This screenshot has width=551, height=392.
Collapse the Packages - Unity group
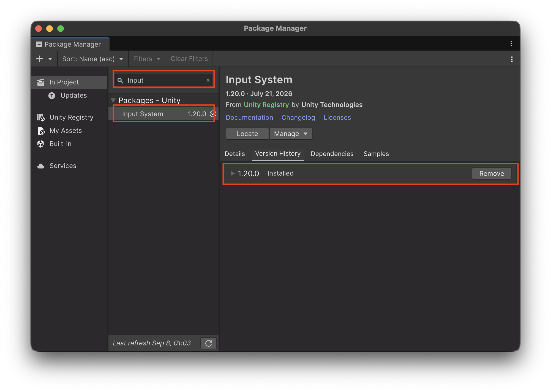[113, 101]
